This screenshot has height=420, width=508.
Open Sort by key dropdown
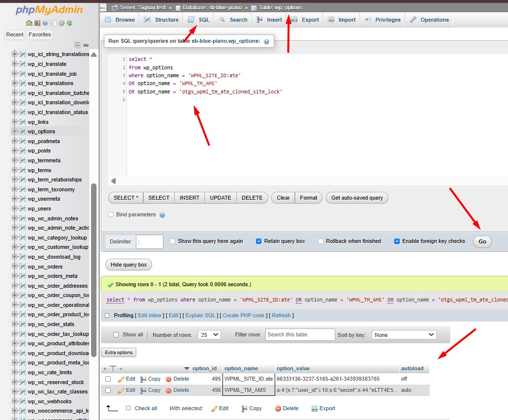pyautogui.click(x=404, y=334)
